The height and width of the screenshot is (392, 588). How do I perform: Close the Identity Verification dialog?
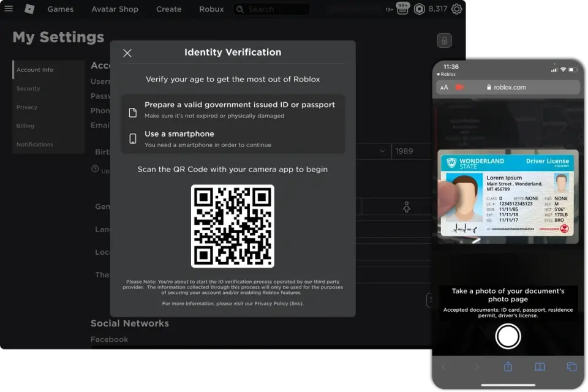coord(127,53)
